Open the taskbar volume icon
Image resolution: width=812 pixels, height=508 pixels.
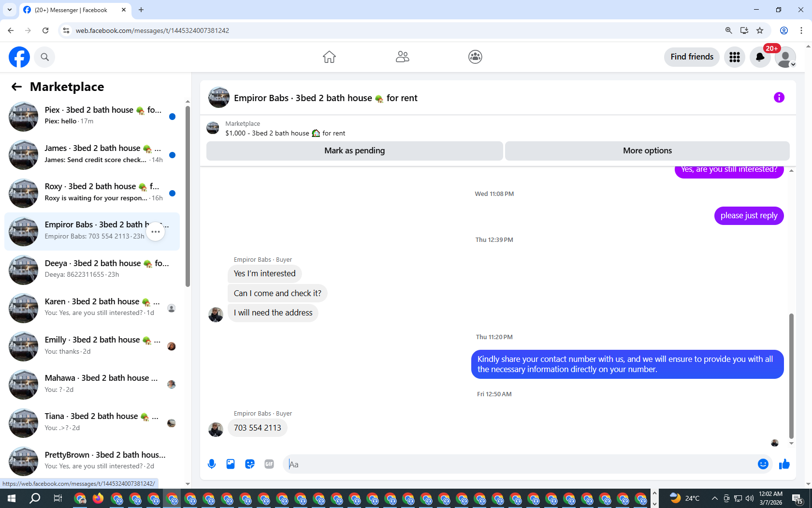click(749, 498)
